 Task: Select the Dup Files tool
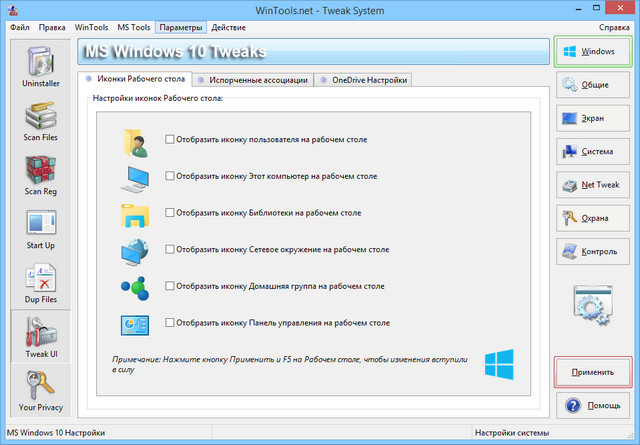40,285
